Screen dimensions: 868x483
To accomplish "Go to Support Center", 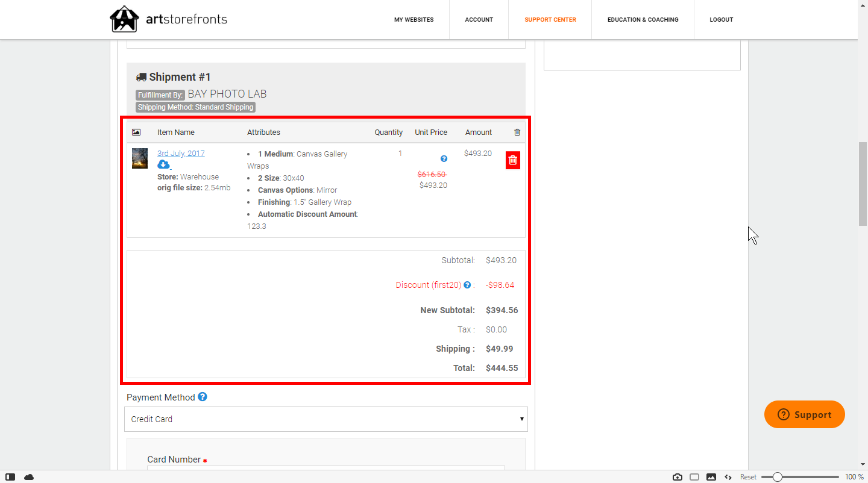I will [550, 20].
